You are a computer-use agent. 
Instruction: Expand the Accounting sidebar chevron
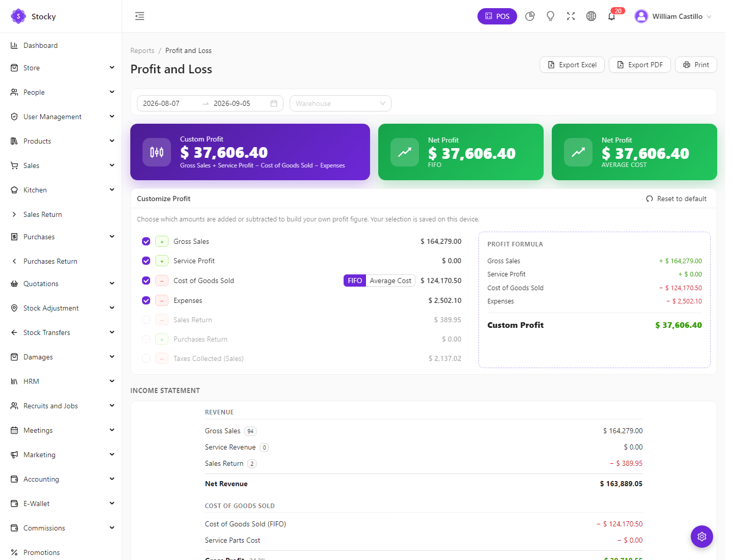pyautogui.click(x=112, y=479)
